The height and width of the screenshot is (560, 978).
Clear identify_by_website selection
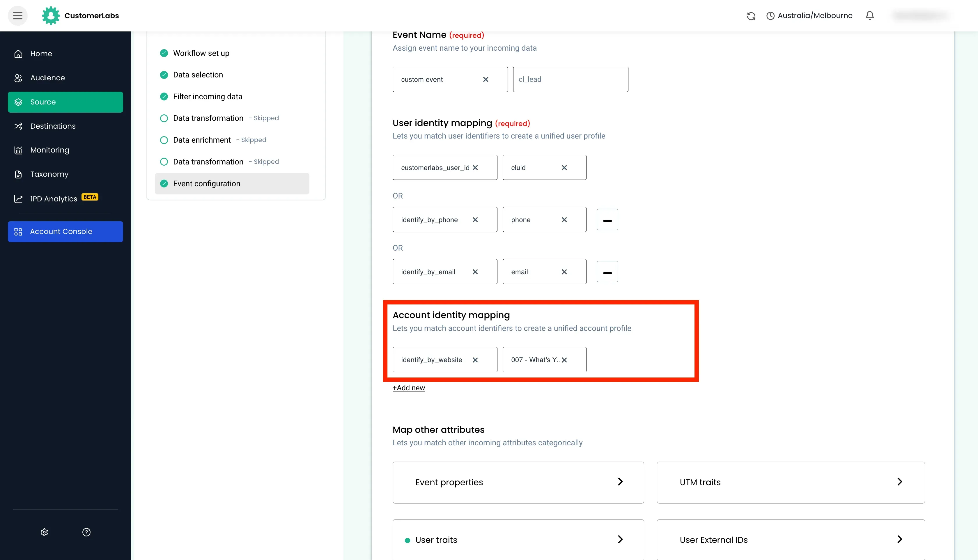[475, 360]
